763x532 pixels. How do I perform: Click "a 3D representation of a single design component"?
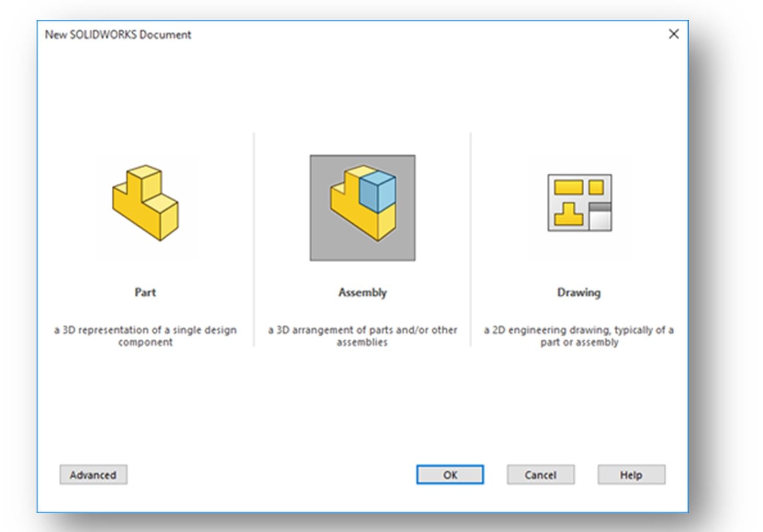click(145, 336)
